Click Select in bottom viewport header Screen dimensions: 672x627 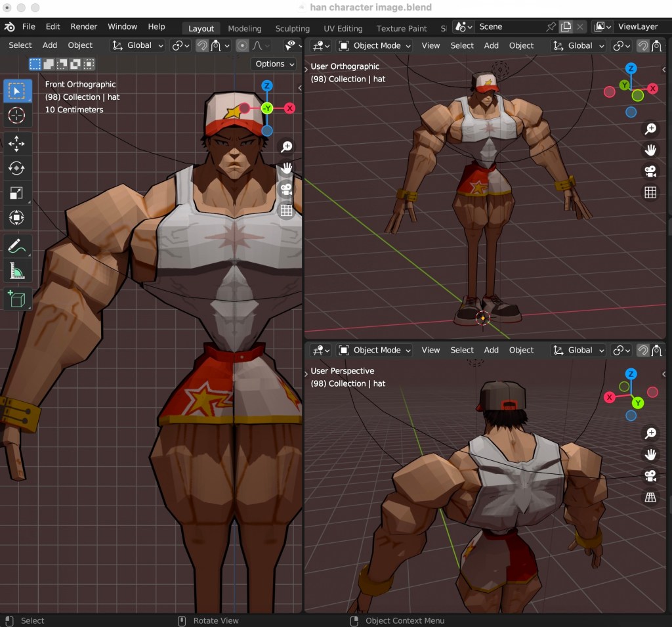(x=462, y=350)
